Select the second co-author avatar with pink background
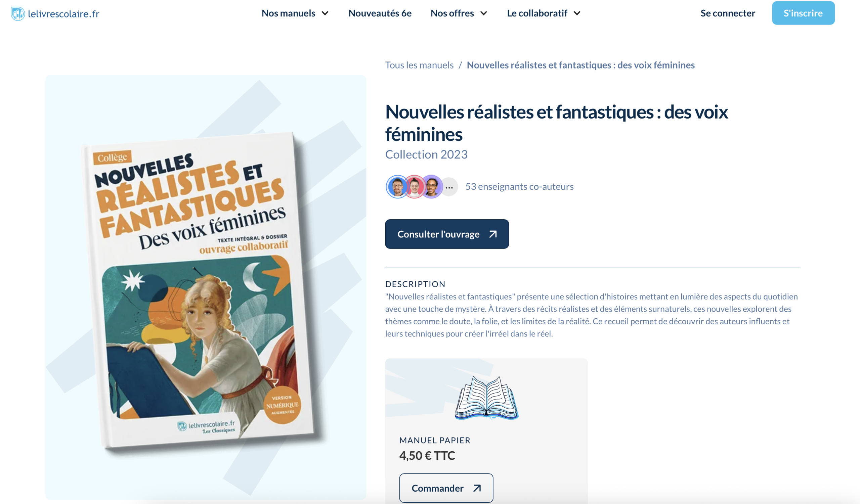Image resolution: width=860 pixels, height=504 pixels. click(414, 187)
